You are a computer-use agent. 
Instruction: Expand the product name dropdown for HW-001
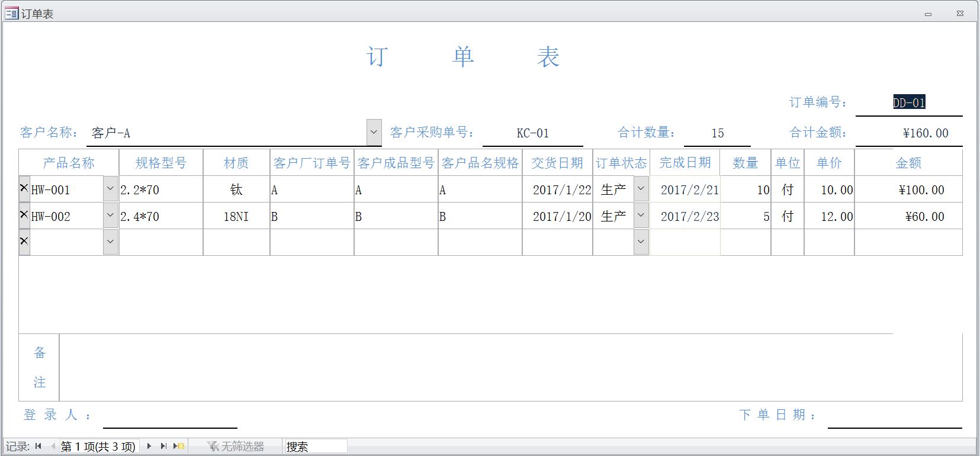pos(110,190)
